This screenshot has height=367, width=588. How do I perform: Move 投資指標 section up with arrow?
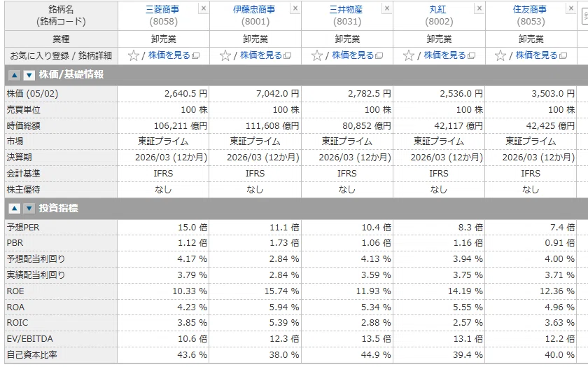(x=14, y=208)
